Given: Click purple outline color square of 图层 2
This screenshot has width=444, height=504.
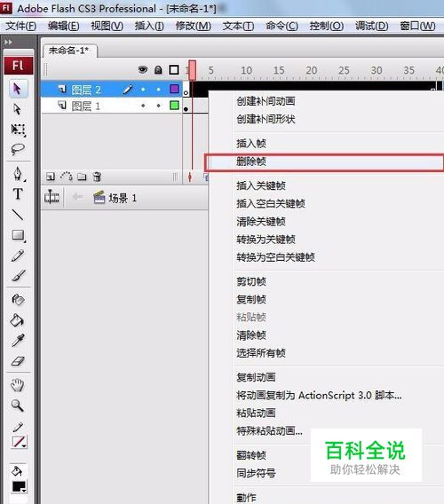Looking at the screenshot, I should pyautogui.click(x=174, y=89).
